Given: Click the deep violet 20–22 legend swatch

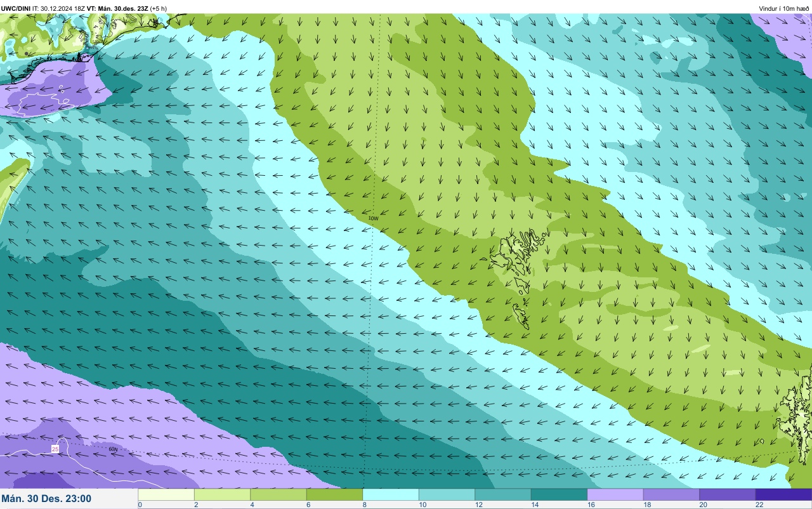Looking at the screenshot, I should (x=728, y=494).
